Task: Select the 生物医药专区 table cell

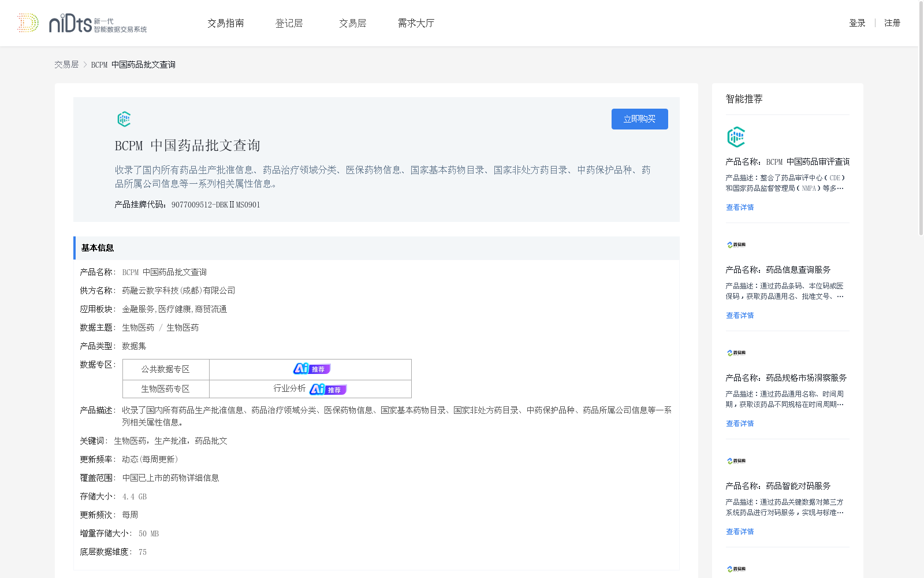Action: pyautogui.click(x=166, y=389)
